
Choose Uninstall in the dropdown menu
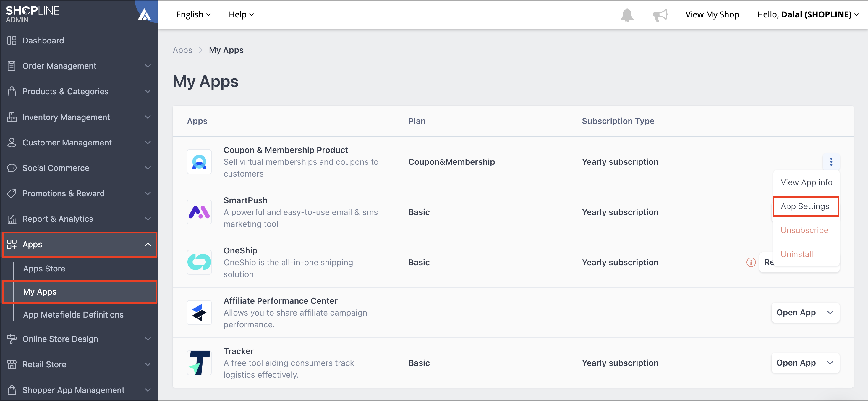(806, 254)
